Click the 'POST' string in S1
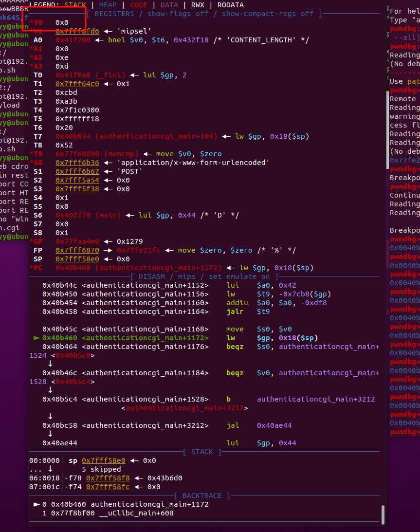This screenshot has width=420, height=532. 130,172
